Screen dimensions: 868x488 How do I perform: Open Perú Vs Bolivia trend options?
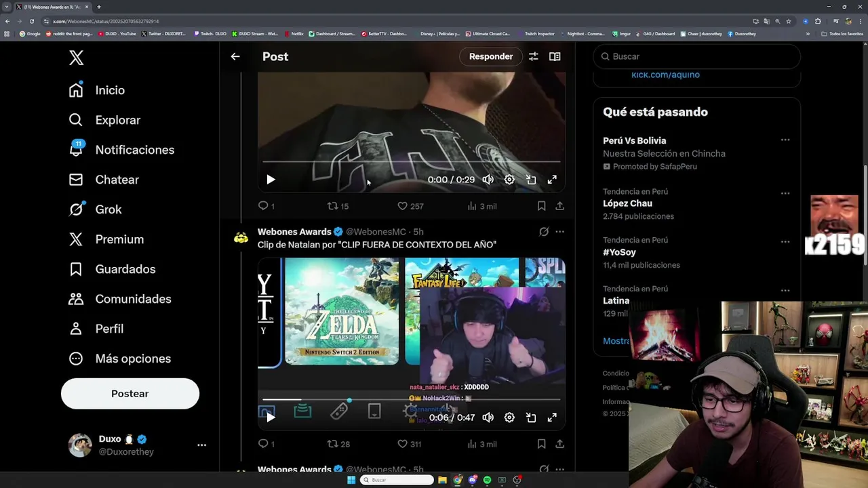(785, 140)
